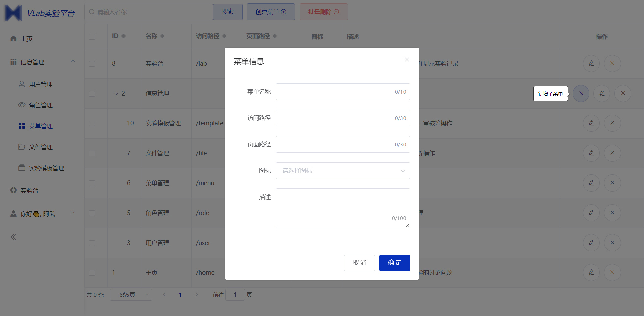
Task: Check the 信息管理 row checkbox
Action: coord(92,94)
